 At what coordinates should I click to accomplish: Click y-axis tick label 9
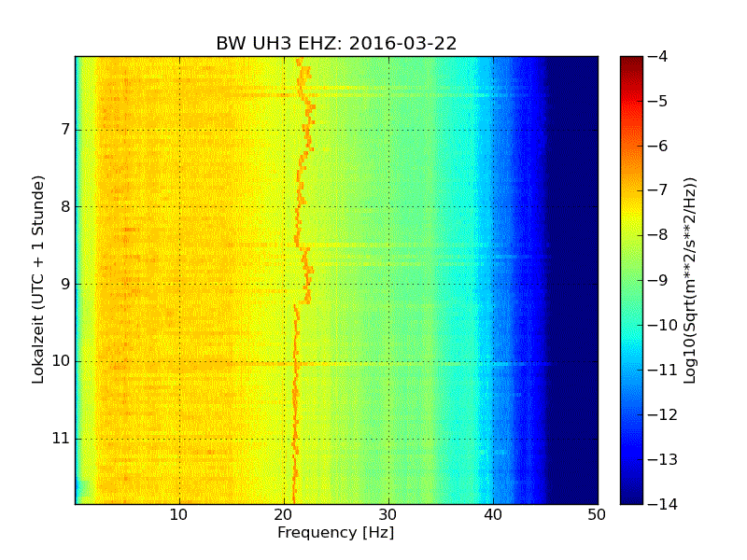point(65,284)
